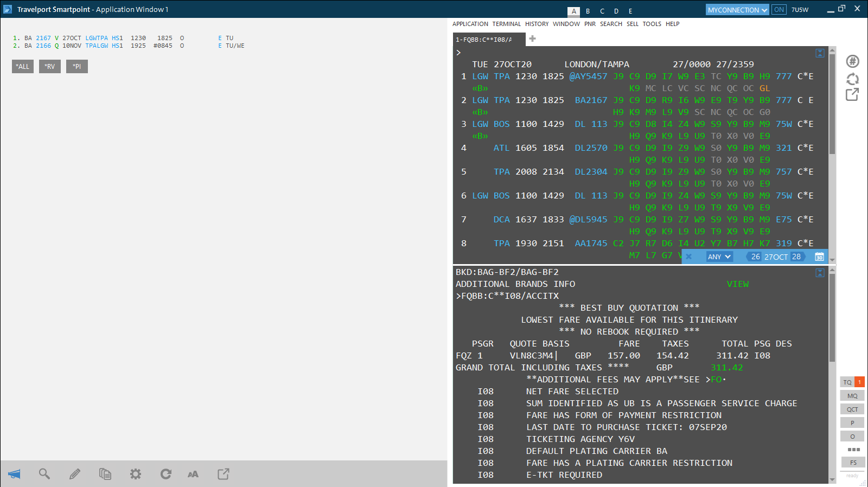Click the VIEW brands link
The width and height of the screenshot is (868, 487).
click(738, 284)
